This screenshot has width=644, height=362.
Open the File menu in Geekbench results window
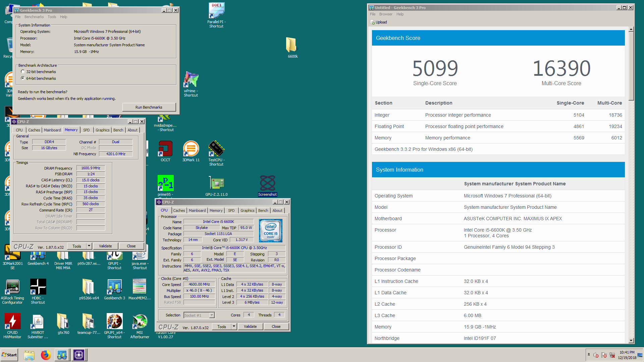coord(373,14)
